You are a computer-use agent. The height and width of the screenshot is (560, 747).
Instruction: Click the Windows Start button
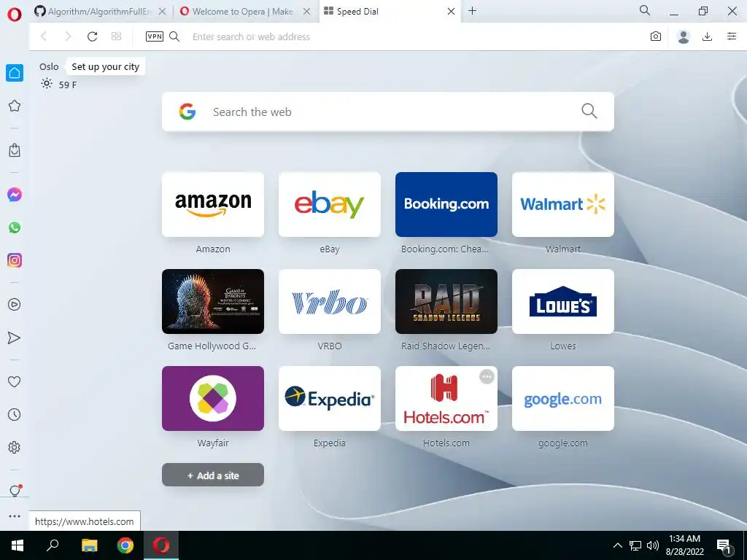pyautogui.click(x=18, y=545)
